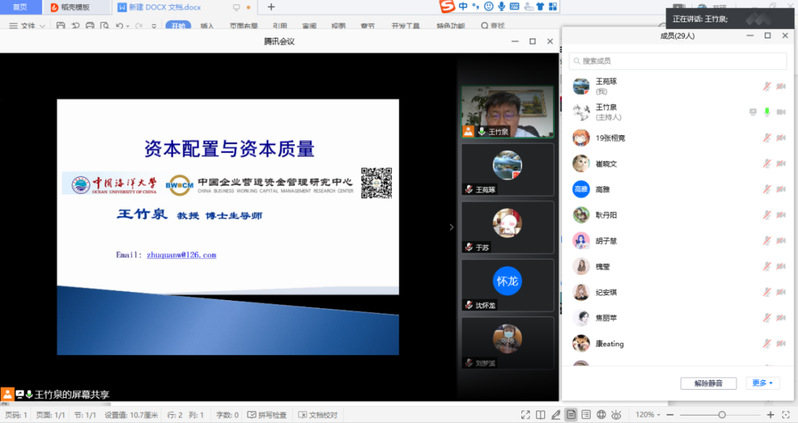
Task: Click the 120% zoom level label
Action: [x=644, y=414]
